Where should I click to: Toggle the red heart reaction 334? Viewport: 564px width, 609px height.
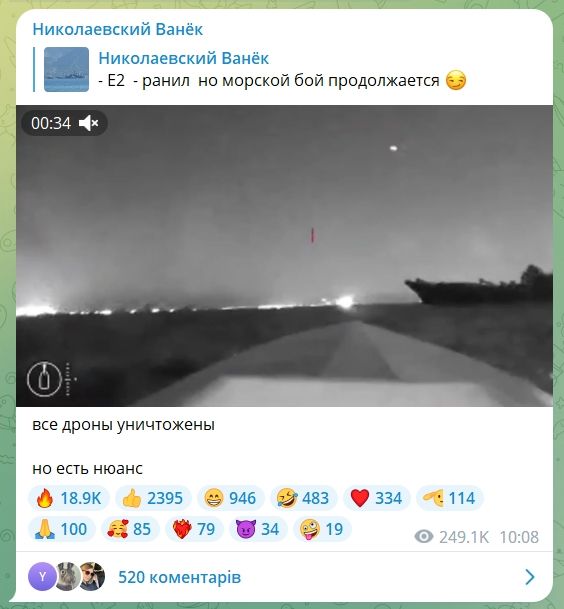coord(376,498)
